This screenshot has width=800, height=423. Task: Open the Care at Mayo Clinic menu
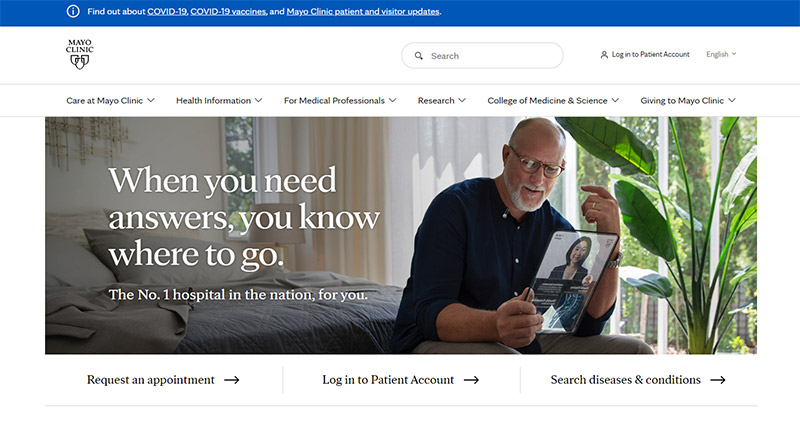coord(110,101)
